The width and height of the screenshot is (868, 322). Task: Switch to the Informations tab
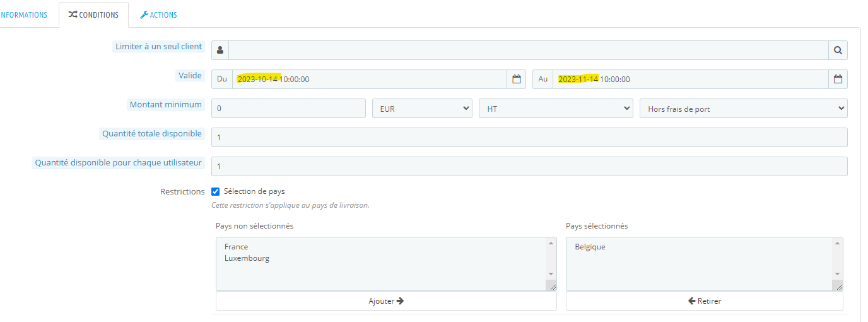24,15
